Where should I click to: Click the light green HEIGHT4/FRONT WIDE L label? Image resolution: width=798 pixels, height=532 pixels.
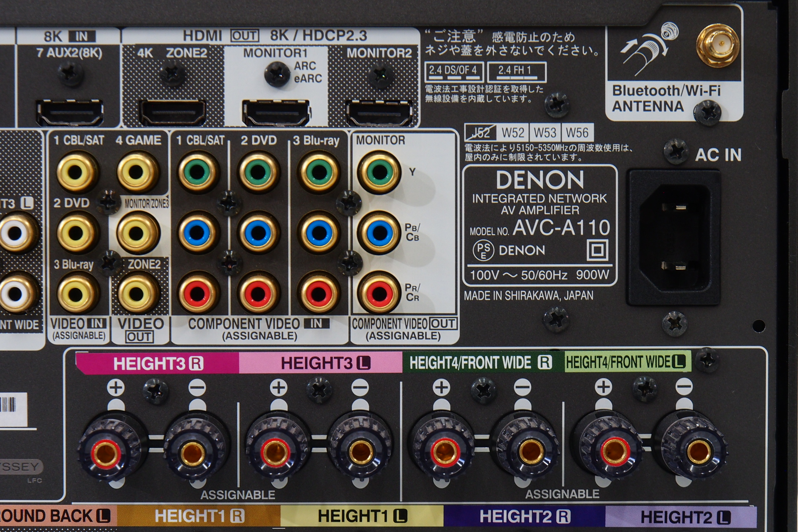[628, 362]
